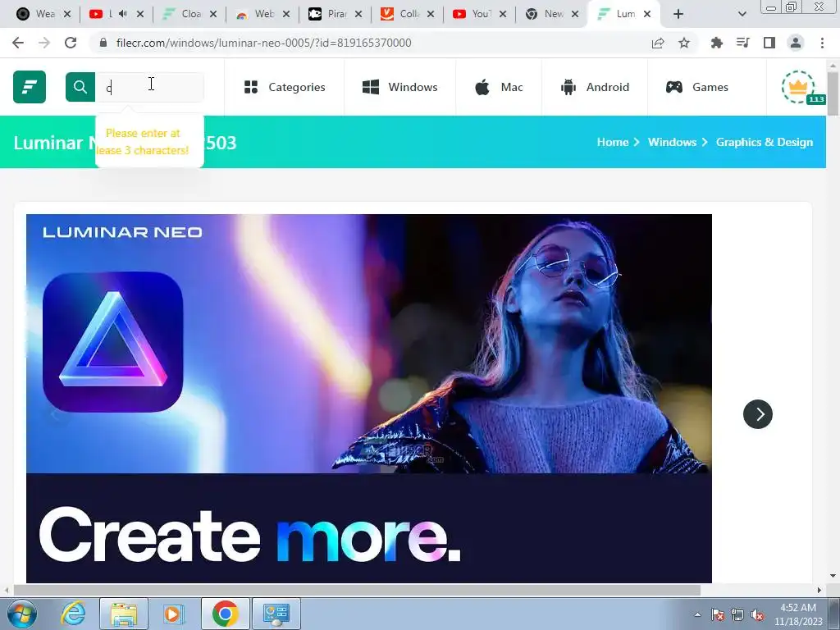Click the vertical scrollbar thumb
Screen dimensions: 840x630
tap(833, 94)
